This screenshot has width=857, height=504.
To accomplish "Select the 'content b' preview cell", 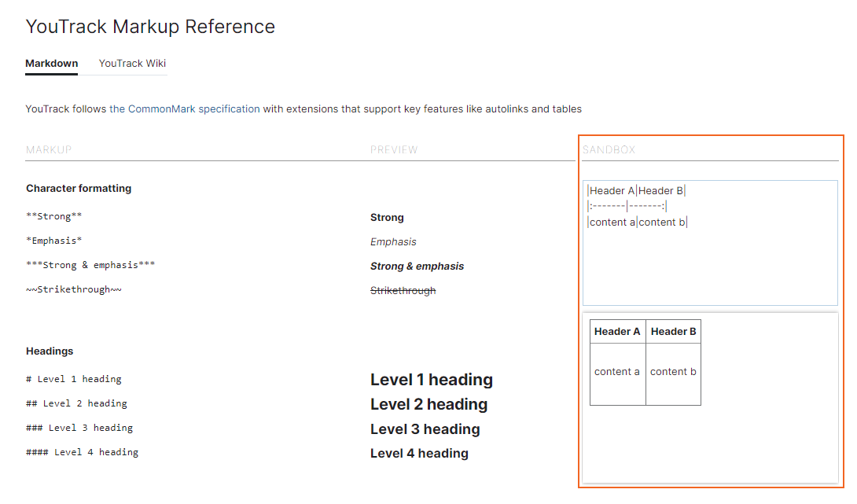I will (673, 371).
